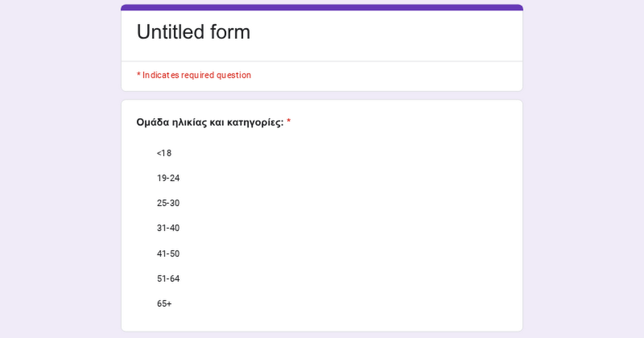Click the red asterisk beside the question
This screenshot has height=338, width=644.
tap(289, 122)
